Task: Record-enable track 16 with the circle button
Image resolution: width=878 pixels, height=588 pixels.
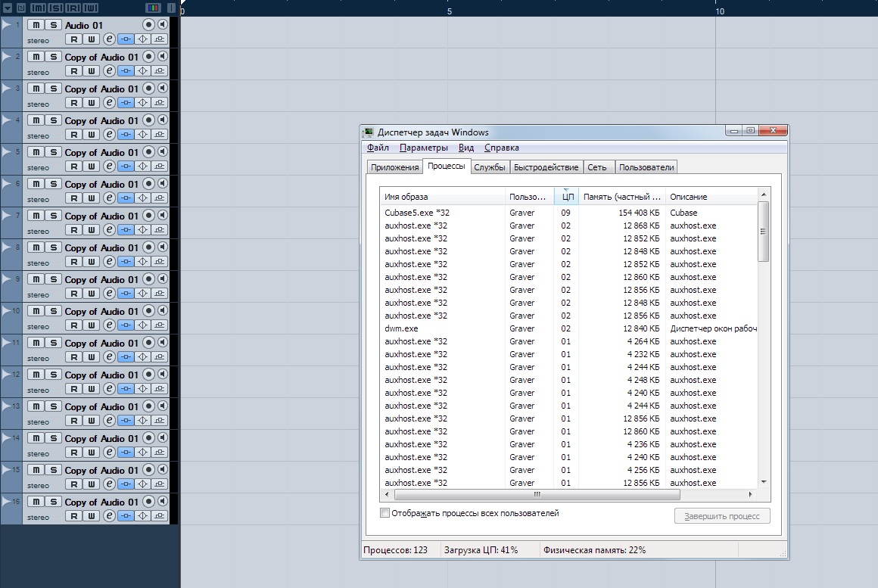Action: click(x=148, y=502)
